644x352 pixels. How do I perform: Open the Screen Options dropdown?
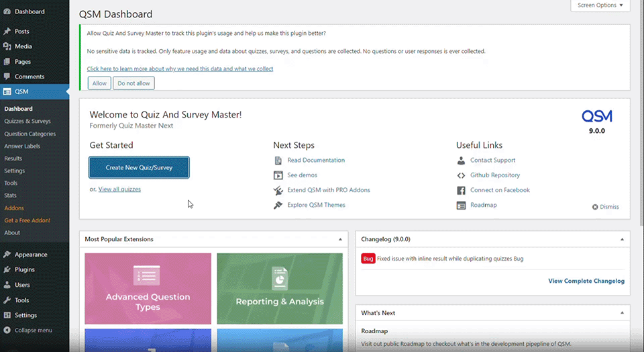pos(600,5)
